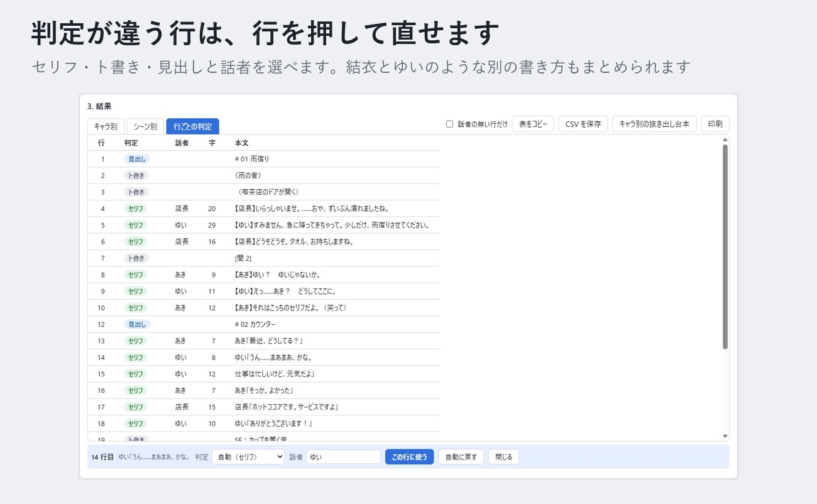817x504 pixels.
Task: Open the 判定 dropdown showing 自動（セリフ）
Action: tap(248, 457)
